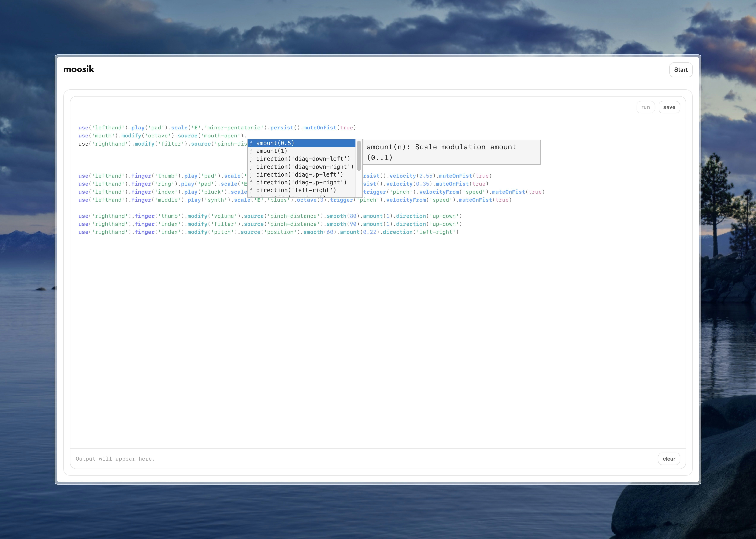Click inside the code editor area

(x=365, y=315)
